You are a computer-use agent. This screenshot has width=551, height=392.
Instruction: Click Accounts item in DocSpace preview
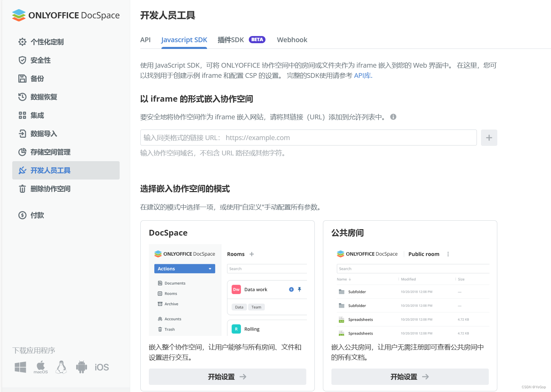(170, 319)
